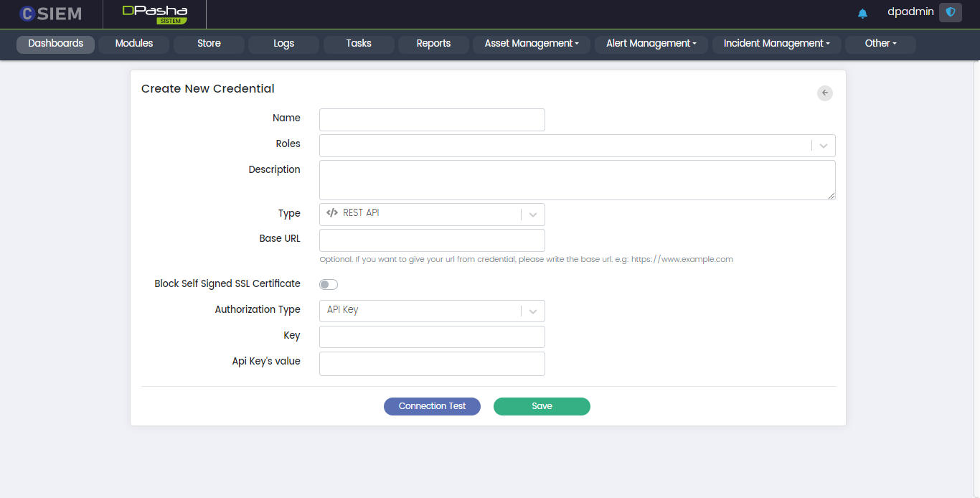Go to the Dashboards tab
This screenshot has width=980, height=498.
pos(55,44)
